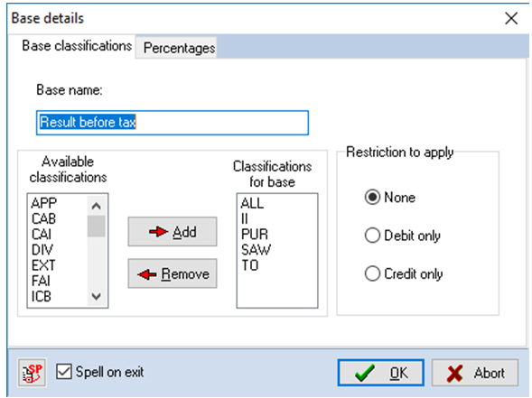532x398 pixels.
Task: Select the None restriction radio button
Action: pyautogui.click(x=372, y=198)
